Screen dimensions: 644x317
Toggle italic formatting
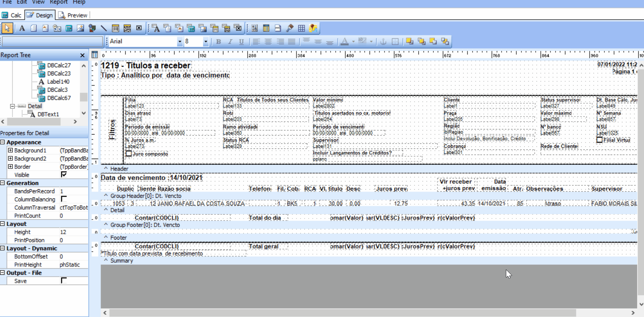click(x=230, y=41)
